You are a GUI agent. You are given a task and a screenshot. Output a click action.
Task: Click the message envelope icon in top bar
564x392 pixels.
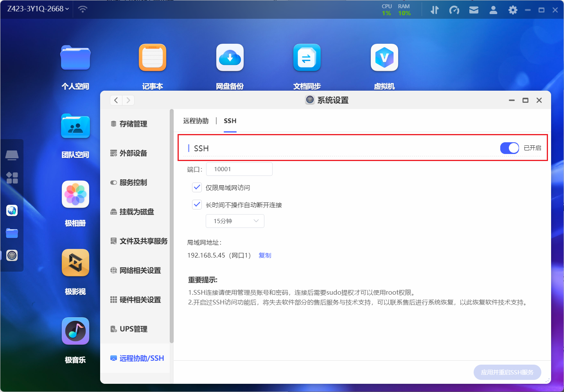[x=474, y=10]
